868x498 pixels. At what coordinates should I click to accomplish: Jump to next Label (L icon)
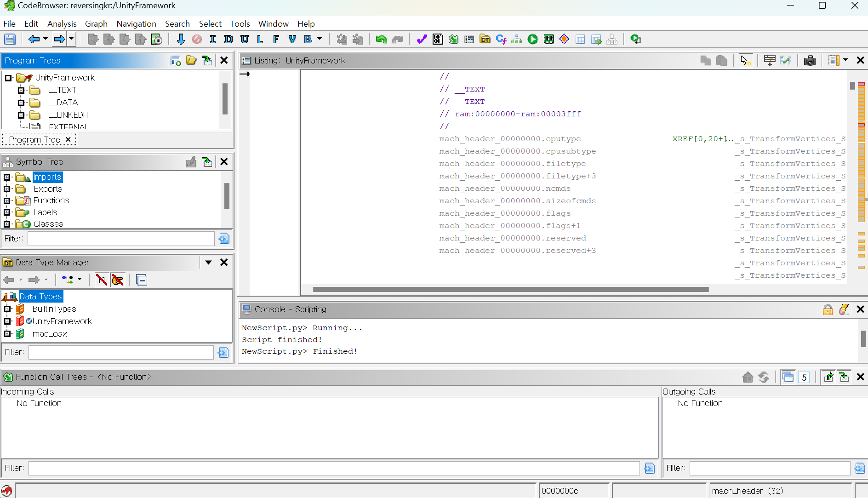(x=260, y=40)
